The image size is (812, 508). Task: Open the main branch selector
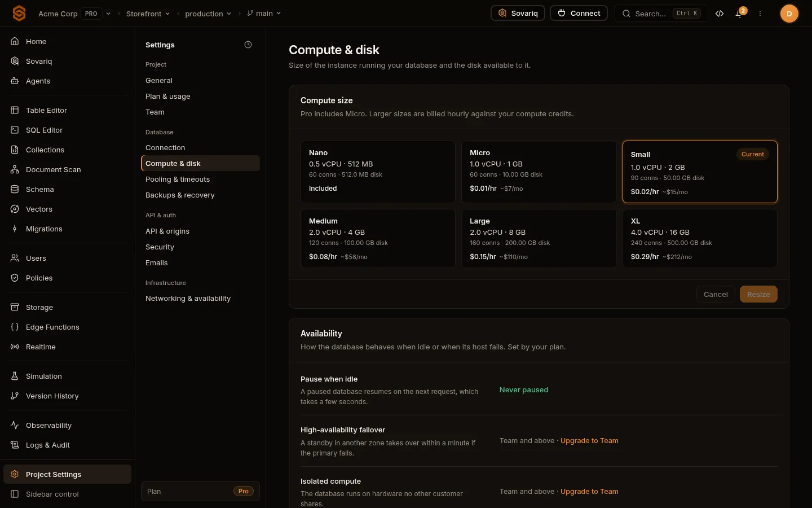(264, 14)
